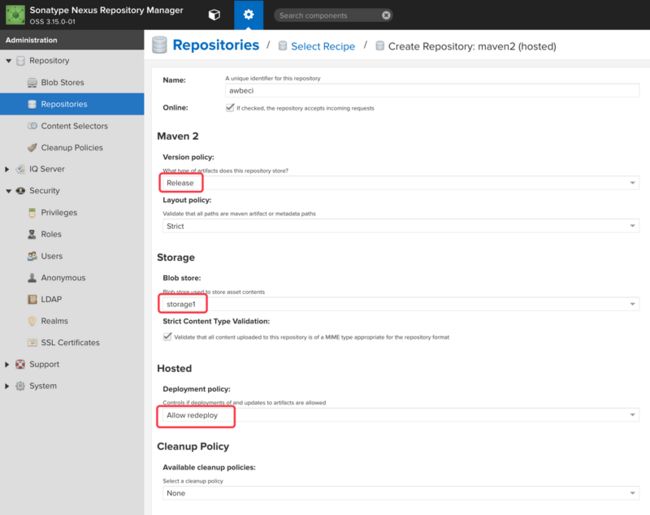This screenshot has width=650, height=515.
Task: Click the Roles icon
Action: click(x=32, y=234)
